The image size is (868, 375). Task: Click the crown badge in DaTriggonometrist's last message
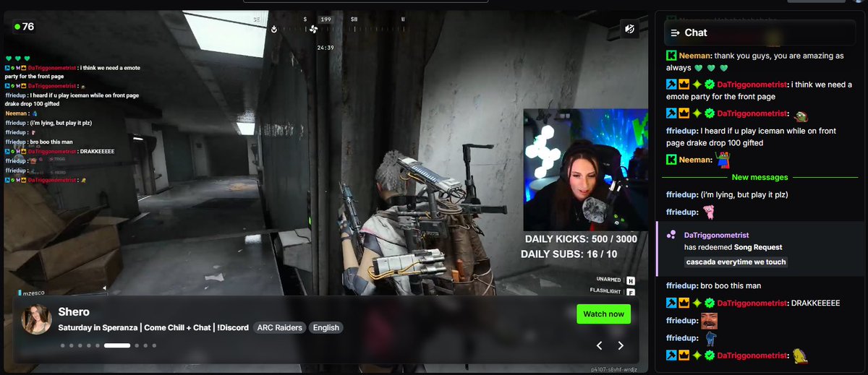click(x=684, y=355)
